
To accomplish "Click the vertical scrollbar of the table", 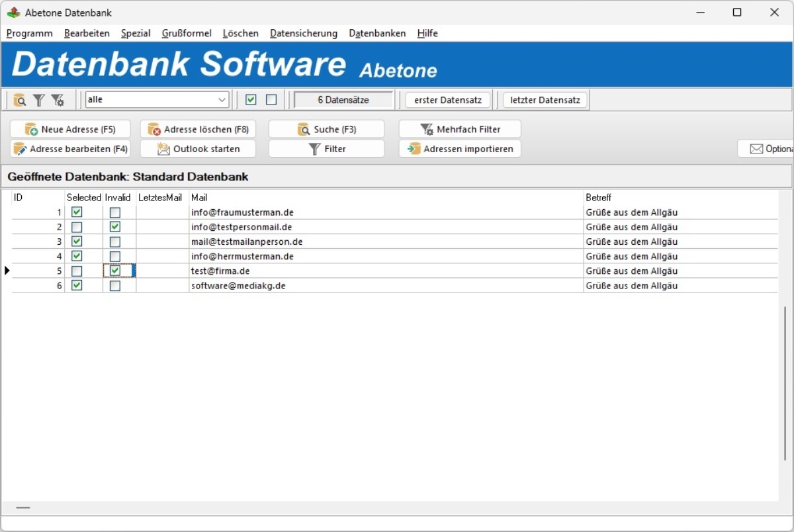I will (x=785, y=383).
